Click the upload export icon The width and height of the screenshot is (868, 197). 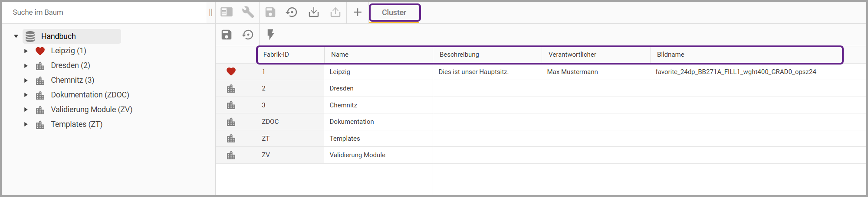[335, 12]
